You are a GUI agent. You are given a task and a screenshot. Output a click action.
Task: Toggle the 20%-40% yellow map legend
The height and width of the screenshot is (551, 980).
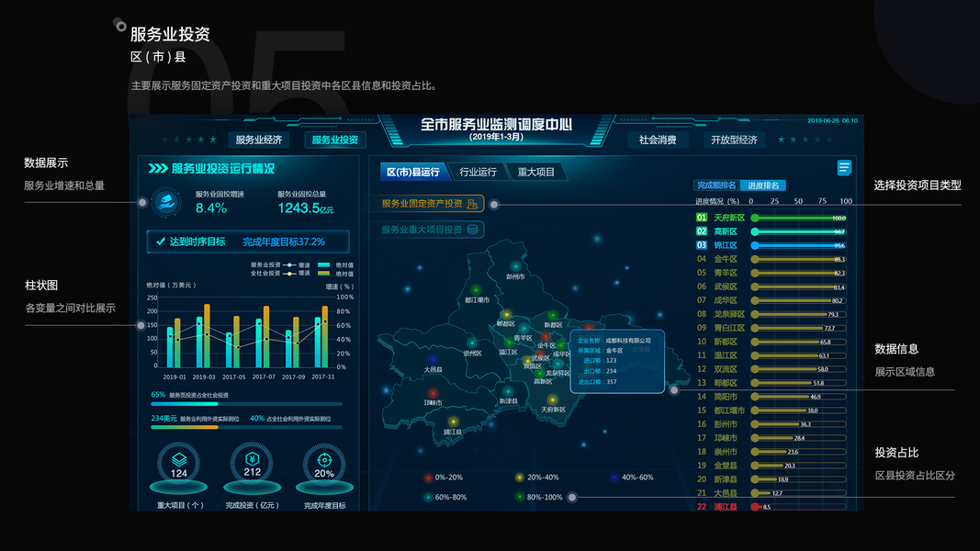point(537,478)
